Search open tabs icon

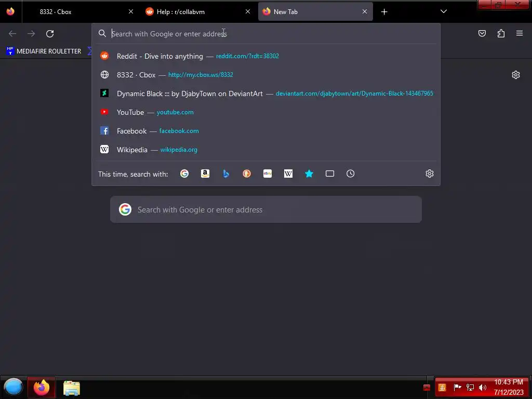[x=330, y=174]
